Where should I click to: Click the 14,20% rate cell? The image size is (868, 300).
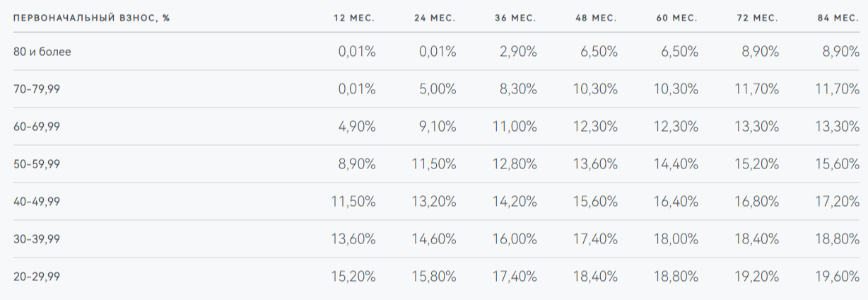pos(515,202)
